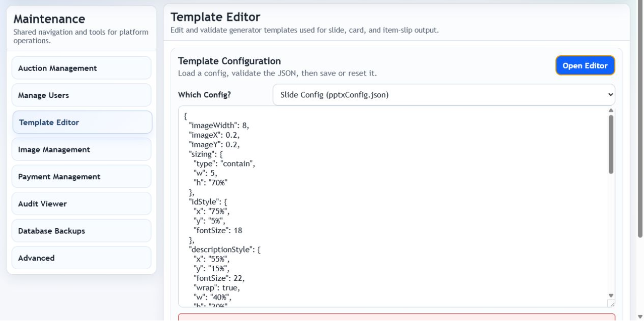Open the Auction Management section

pyautogui.click(x=82, y=68)
